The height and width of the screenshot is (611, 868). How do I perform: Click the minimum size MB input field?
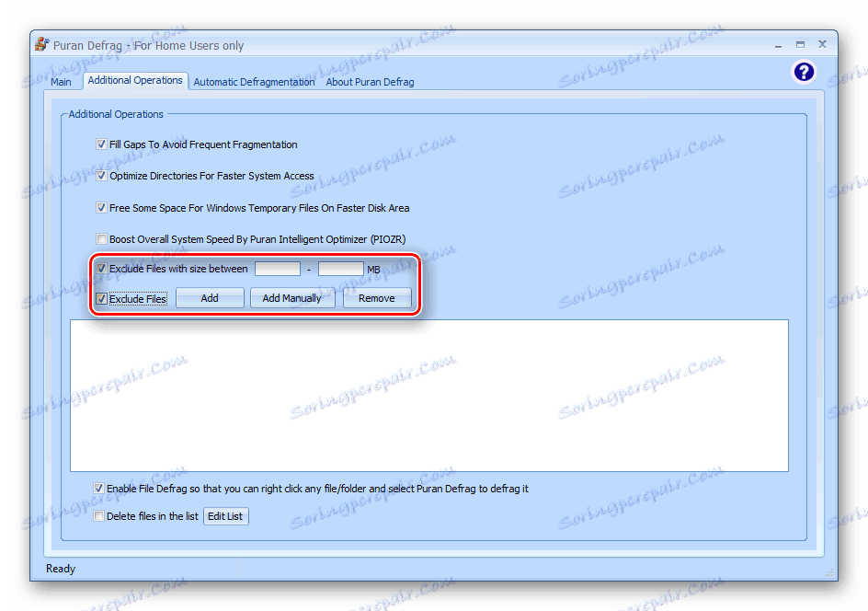click(278, 269)
